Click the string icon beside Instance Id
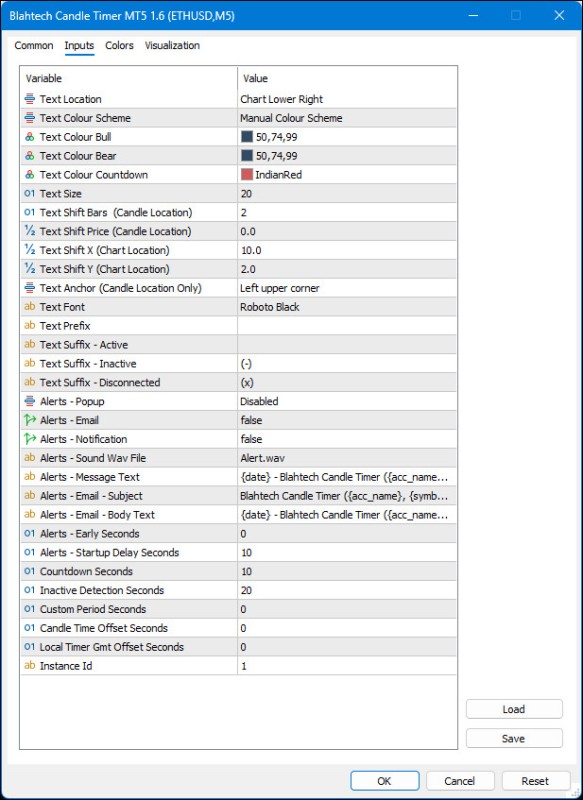The height and width of the screenshot is (800, 583). (30, 665)
